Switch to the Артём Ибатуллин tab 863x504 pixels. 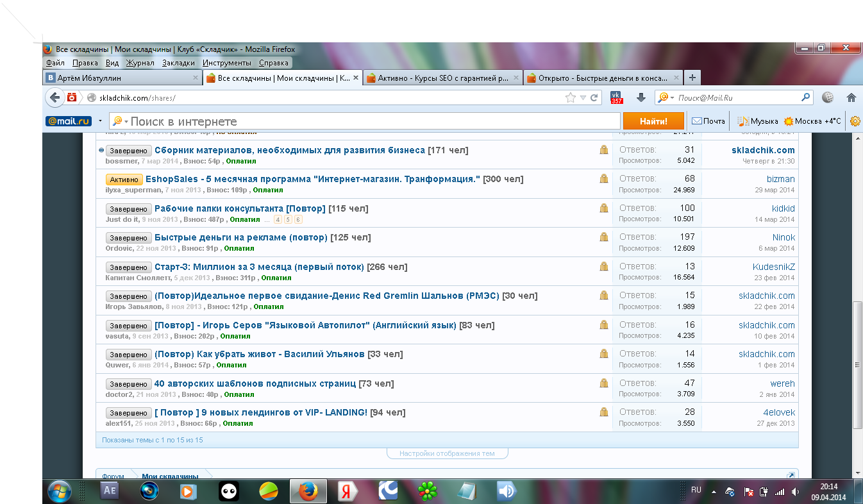pyautogui.click(x=122, y=78)
